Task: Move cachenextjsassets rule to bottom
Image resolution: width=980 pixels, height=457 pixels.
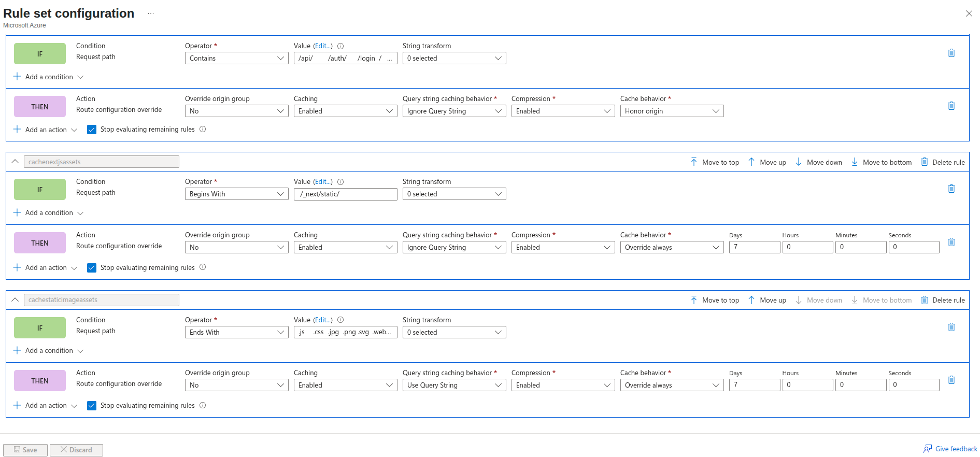Action: coord(881,162)
